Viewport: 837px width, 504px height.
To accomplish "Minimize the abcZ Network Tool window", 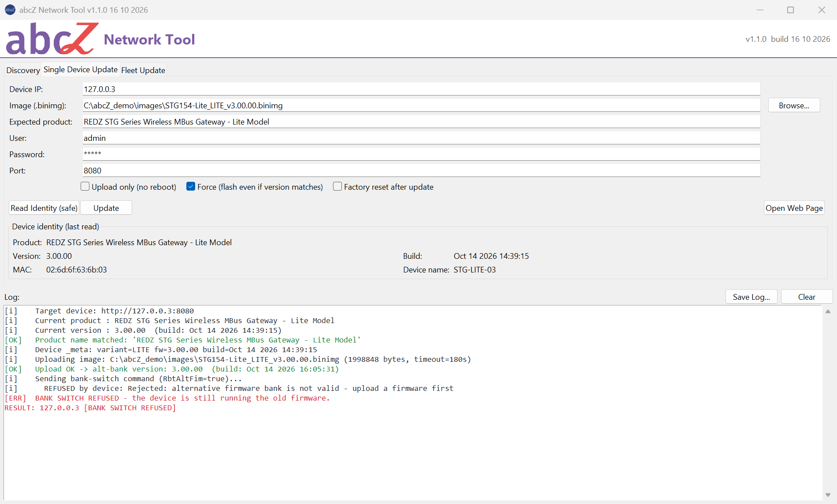I will (760, 10).
